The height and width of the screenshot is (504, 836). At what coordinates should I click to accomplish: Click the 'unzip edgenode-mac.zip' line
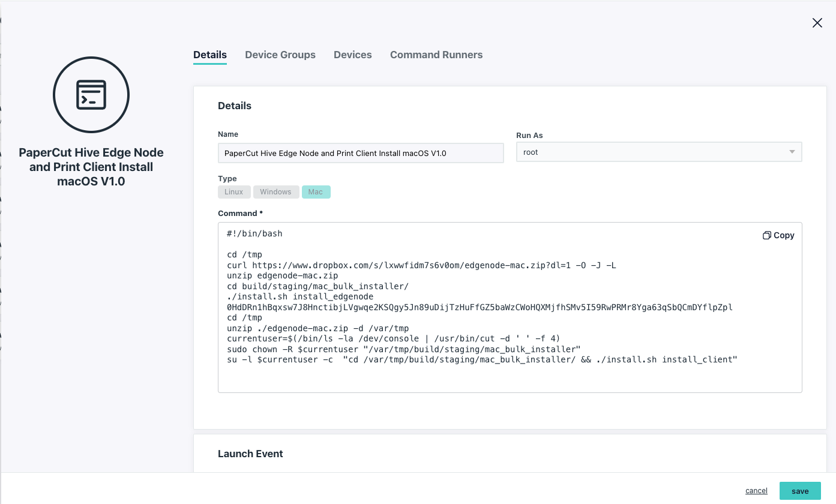click(x=282, y=275)
